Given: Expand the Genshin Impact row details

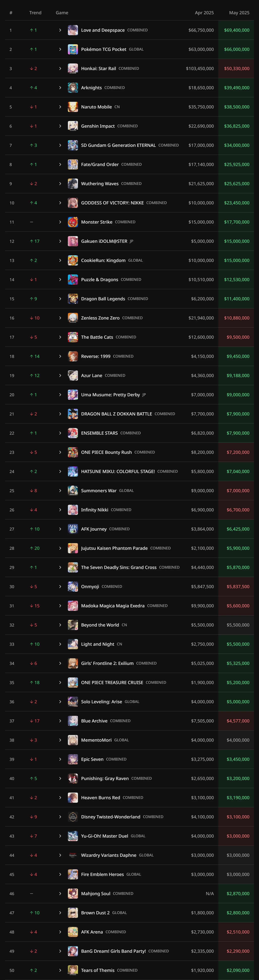Looking at the screenshot, I should coord(60,126).
